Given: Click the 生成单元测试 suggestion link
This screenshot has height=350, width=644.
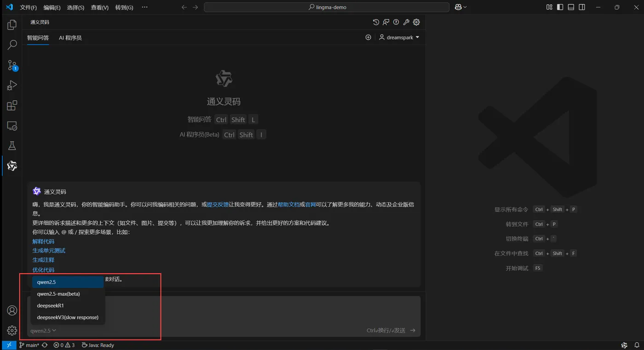Looking at the screenshot, I should click(49, 251).
